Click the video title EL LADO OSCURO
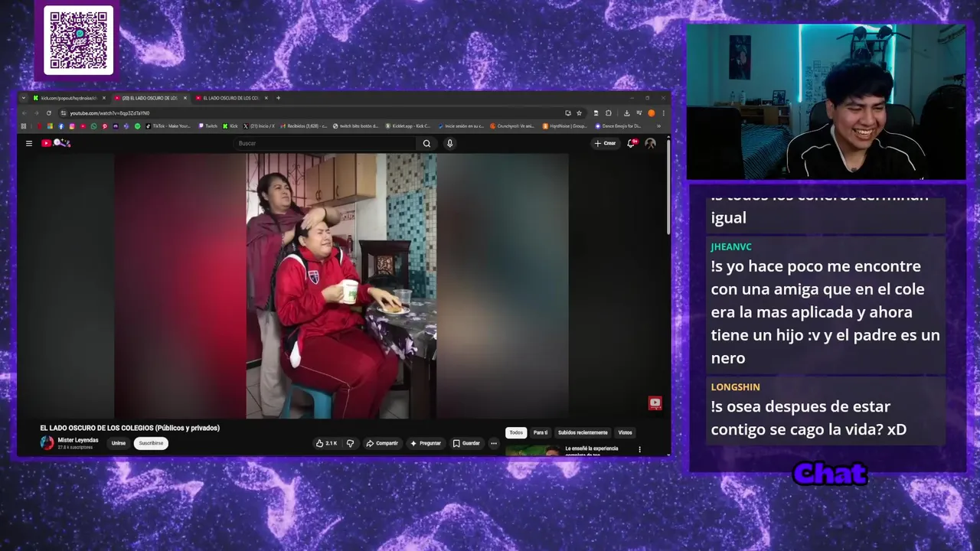 coord(129,428)
